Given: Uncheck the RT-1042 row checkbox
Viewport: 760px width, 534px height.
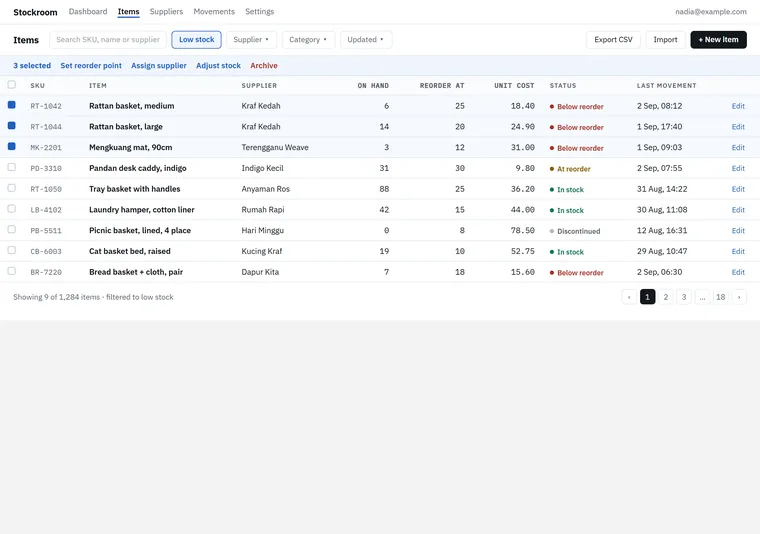Looking at the screenshot, I should pos(12,105).
